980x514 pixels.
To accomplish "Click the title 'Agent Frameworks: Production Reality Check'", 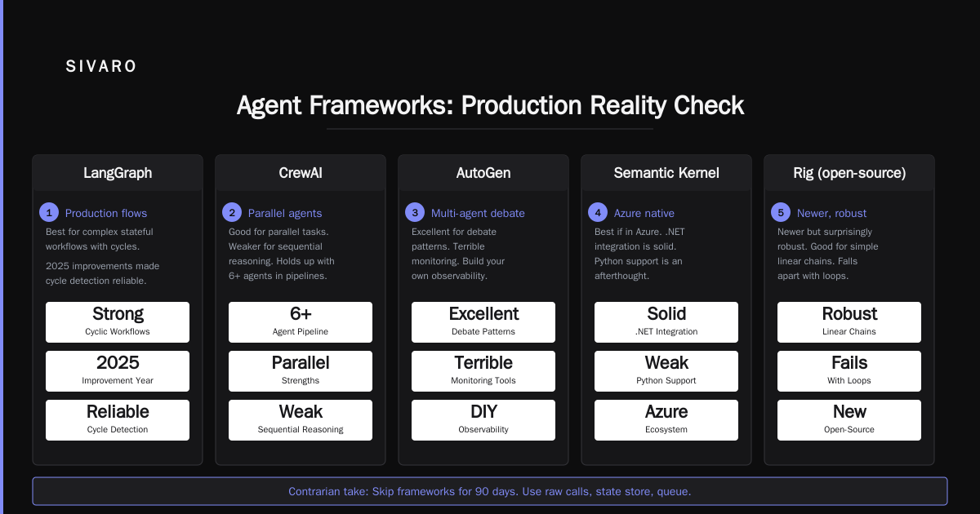I will [490, 105].
